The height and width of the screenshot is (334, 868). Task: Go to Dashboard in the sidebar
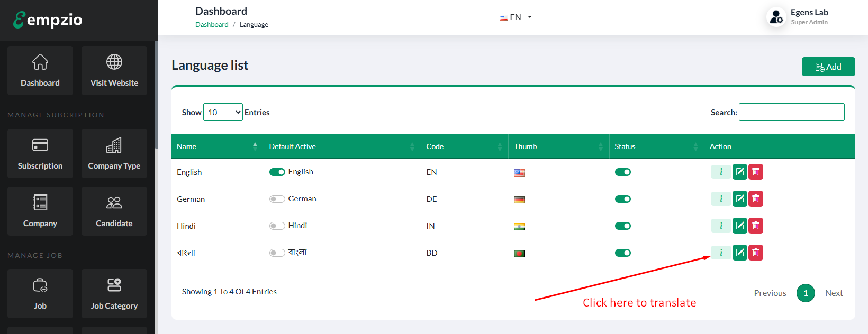[x=40, y=70]
